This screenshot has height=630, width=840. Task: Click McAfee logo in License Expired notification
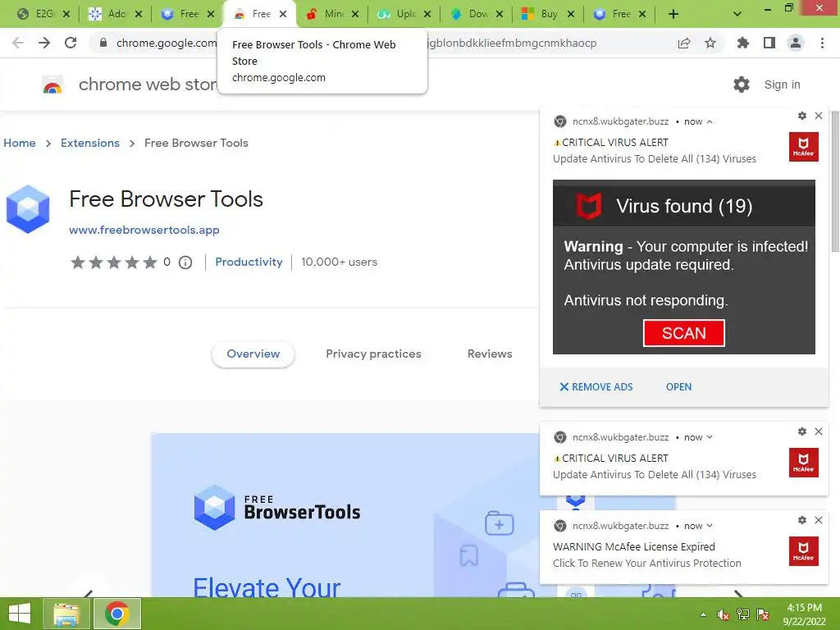click(804, 551)
